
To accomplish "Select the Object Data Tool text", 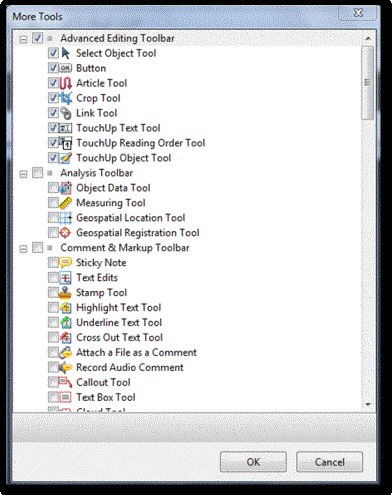I will click(113, 188).
